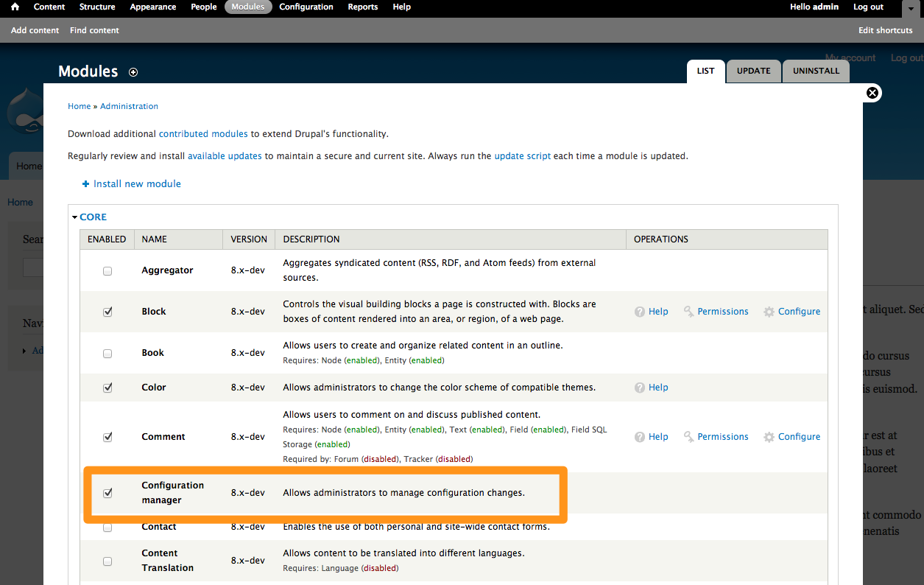This screenshot has height=585, width=924.
Task: Switch to the LIST tab
Action: click(x=706, y=71)
